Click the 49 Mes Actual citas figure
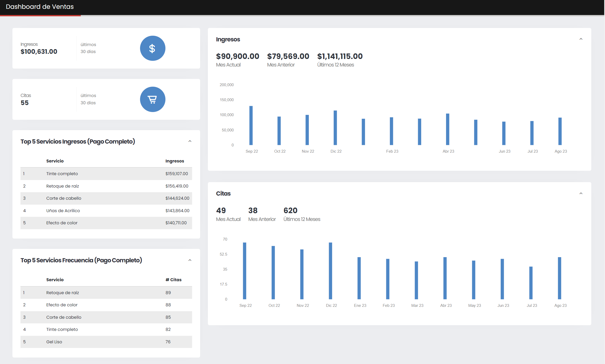Image resolution: width=605 pixels, height=364 pixels. pyautogui.click(x=221, y=210)
